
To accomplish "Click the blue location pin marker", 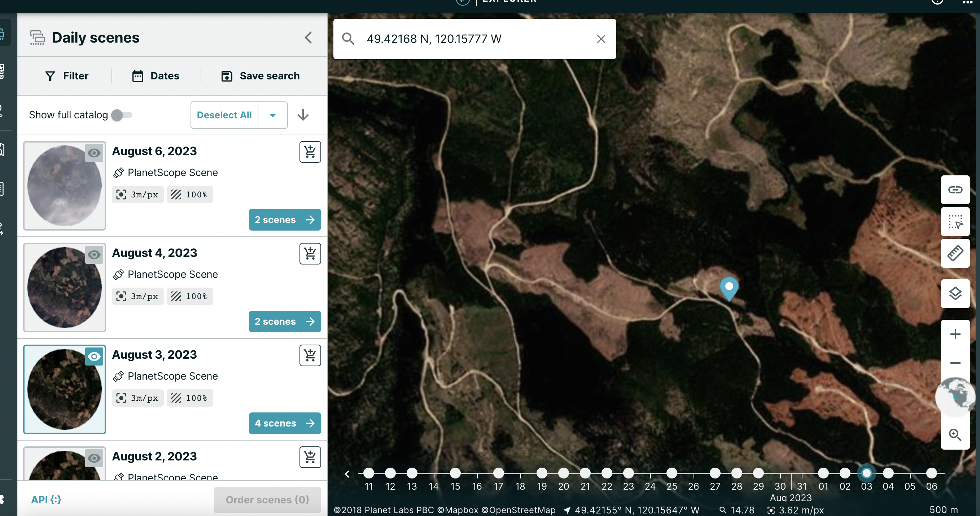I will tap(729, 288).
